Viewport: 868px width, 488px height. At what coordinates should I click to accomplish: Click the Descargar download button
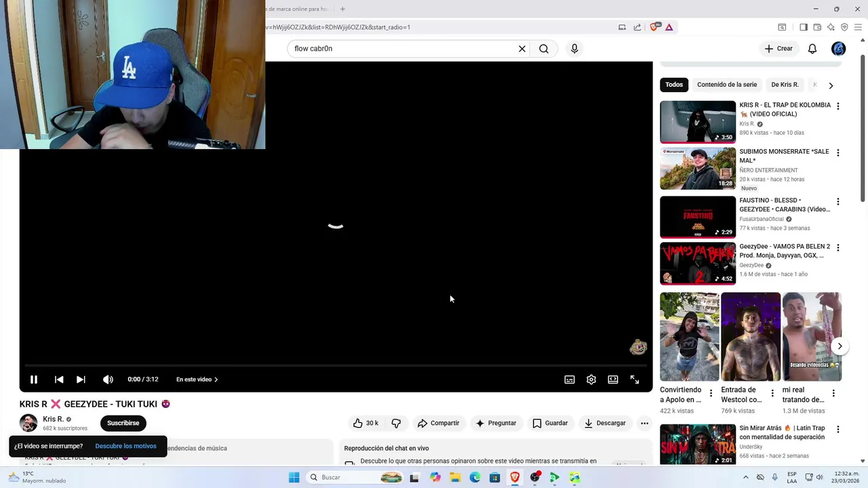tap(606, 423)
